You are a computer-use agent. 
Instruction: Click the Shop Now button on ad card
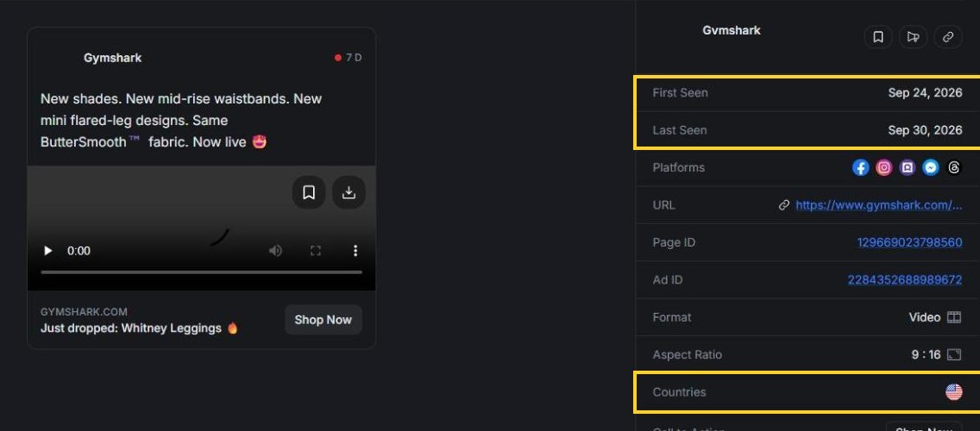pos(324,320)
